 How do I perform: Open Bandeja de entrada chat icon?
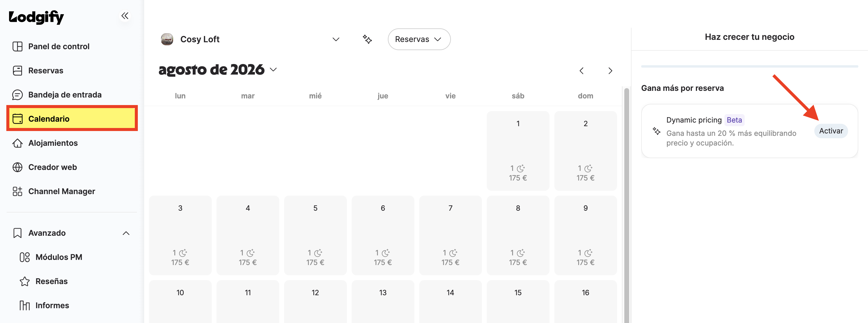coord(17,95)
